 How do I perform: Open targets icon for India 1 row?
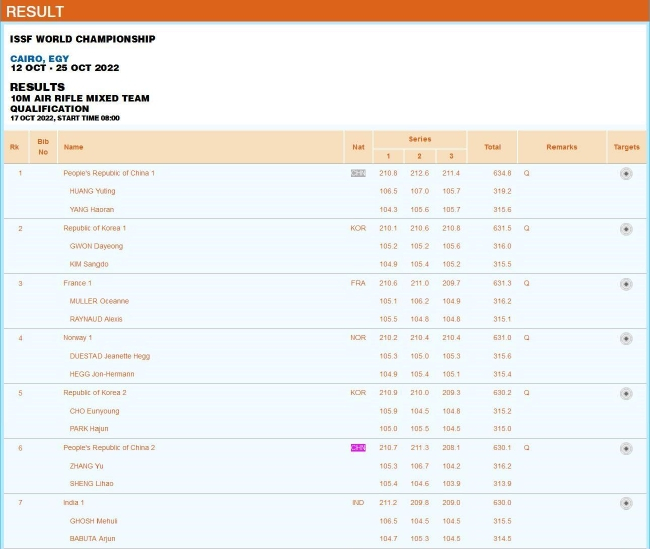click(626, 503)
